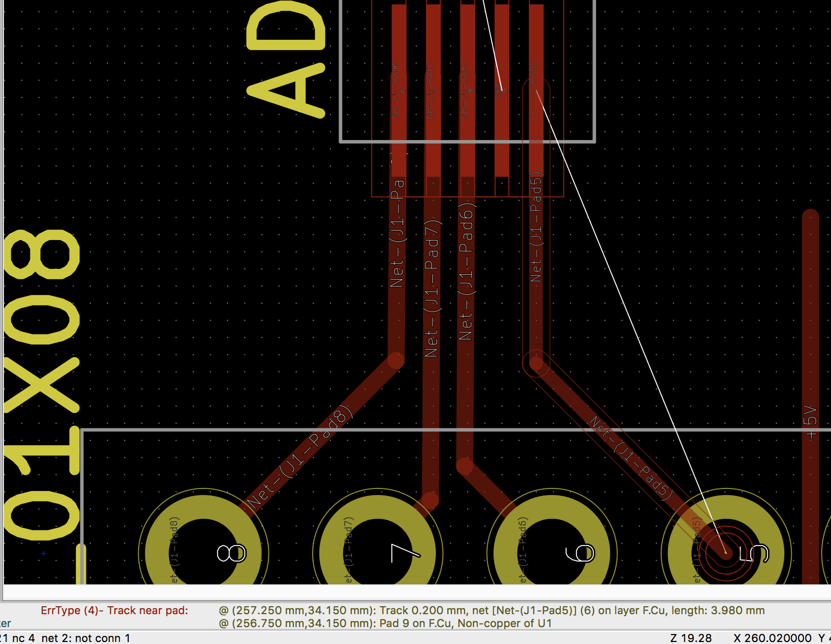Select the unconnected U1 pad with the ratsnest
Image resolution: width=831 pixels, height=644 pixels.
[502, 89]
